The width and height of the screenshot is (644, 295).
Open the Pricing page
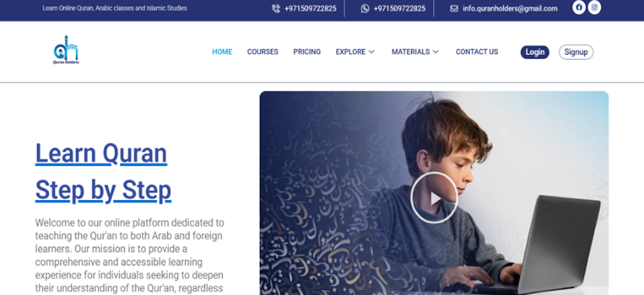307,52
